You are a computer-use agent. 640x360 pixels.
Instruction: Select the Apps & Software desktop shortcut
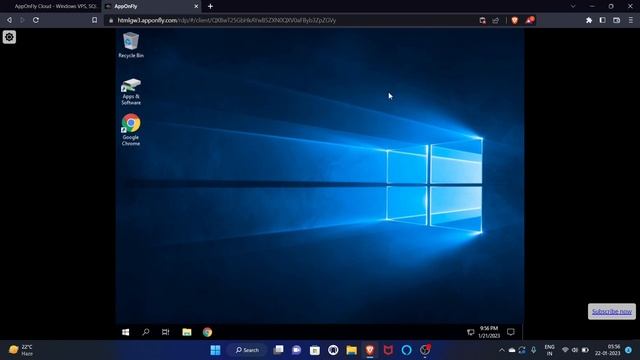click(131, 92)
